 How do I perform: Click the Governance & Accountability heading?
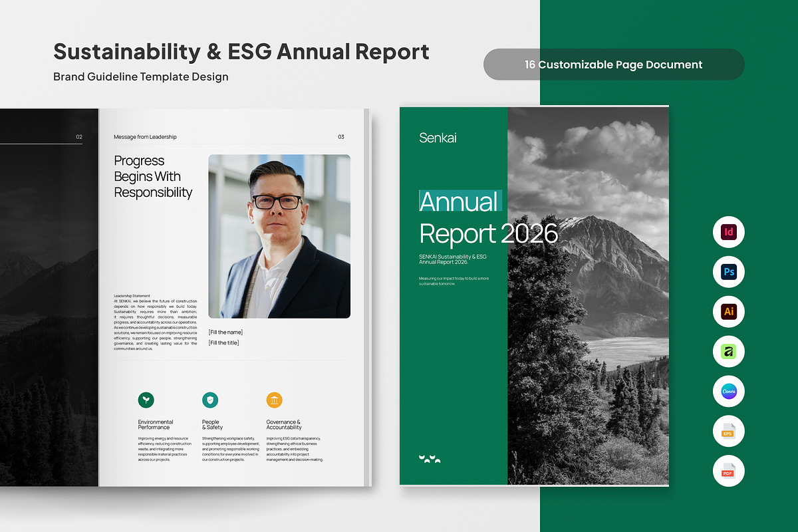284,425
